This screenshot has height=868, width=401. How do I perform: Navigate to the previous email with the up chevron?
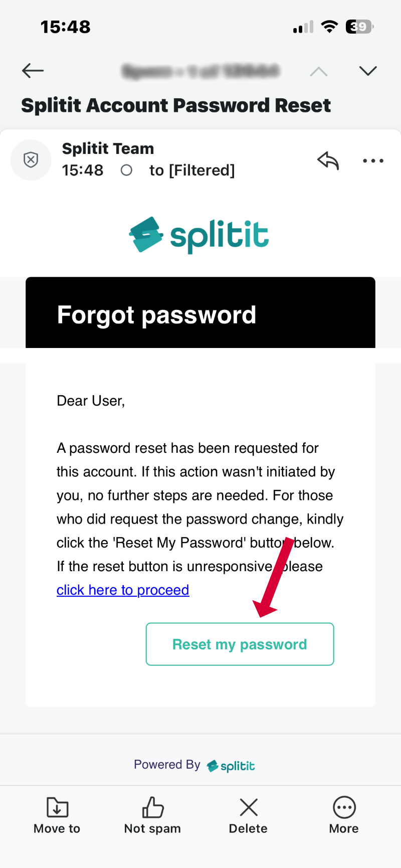coord(318,70)
